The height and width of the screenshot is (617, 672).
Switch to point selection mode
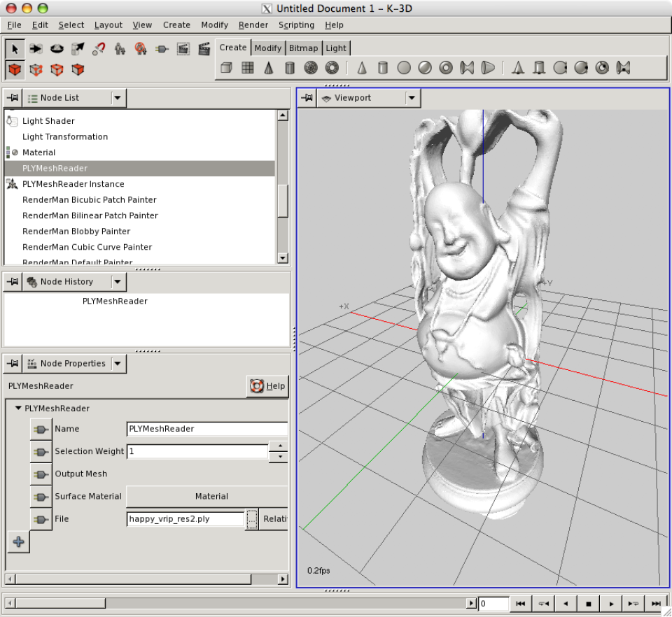[x=35, y=69]
